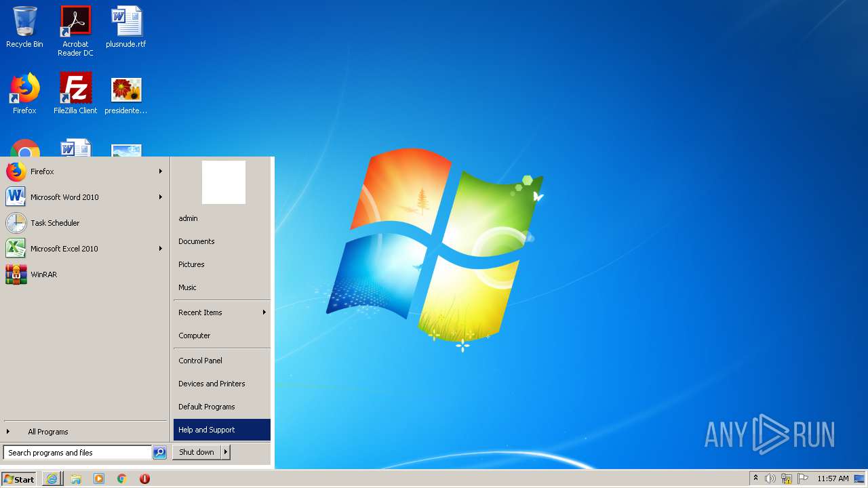Open Documents library
The image size is (868, 488).
coord(222,241)
